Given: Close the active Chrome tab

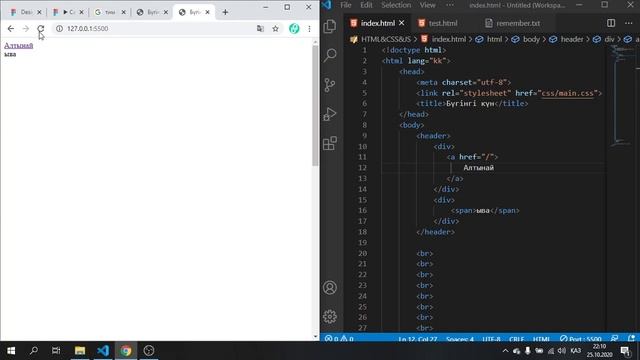Looking at the screenshot, I should pos(207,12).
